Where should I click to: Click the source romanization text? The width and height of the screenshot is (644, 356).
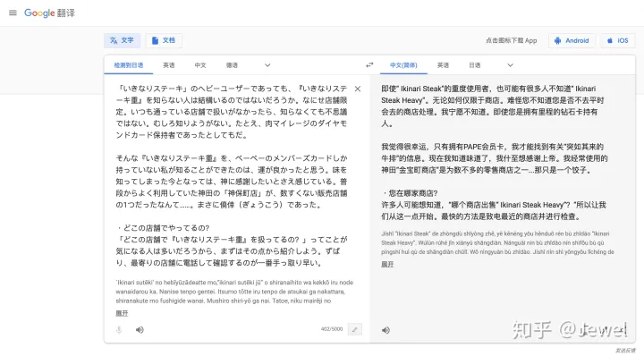coord(234,292)
